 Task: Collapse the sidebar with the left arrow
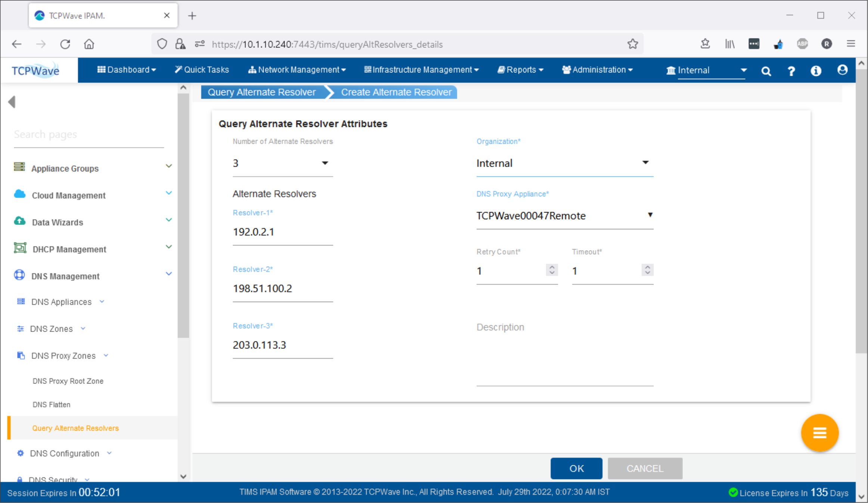12,102
